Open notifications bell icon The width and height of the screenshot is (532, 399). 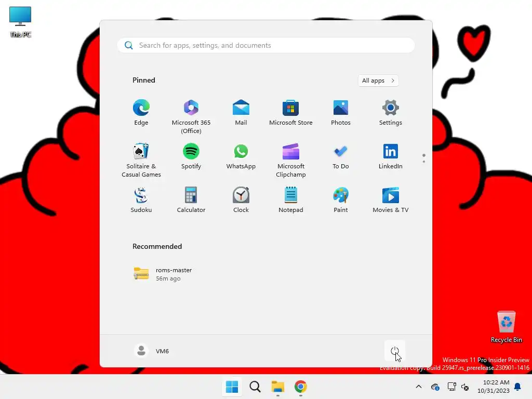(517, 387)
